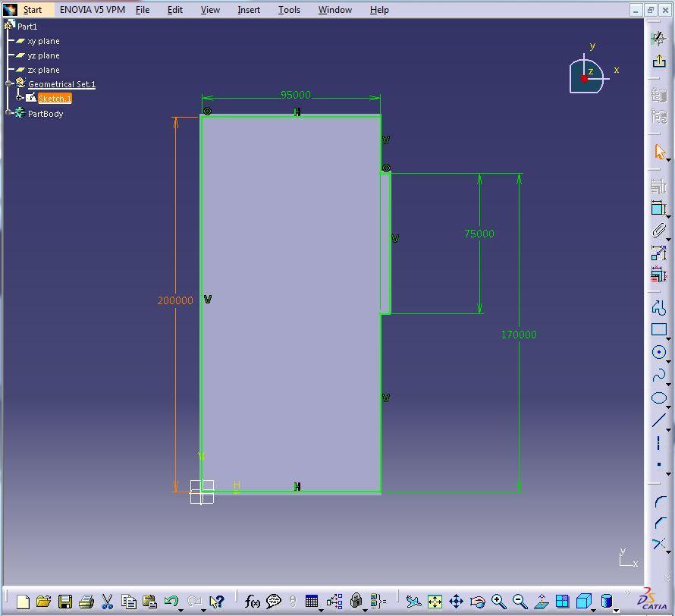Select the Constraint dimension tool
The height and width of the screenshot is (616, 675).
(658, 209)
